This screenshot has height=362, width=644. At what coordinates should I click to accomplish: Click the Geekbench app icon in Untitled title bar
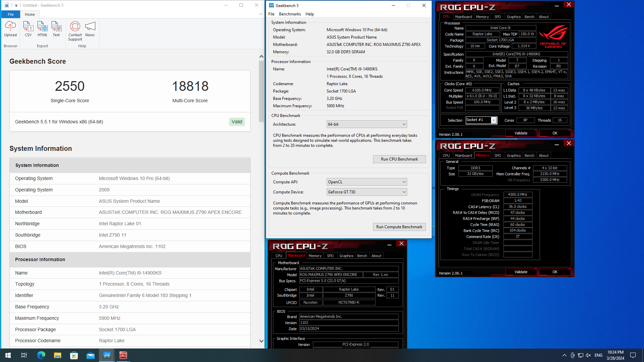pyautogui.click(x=7, y=5)
